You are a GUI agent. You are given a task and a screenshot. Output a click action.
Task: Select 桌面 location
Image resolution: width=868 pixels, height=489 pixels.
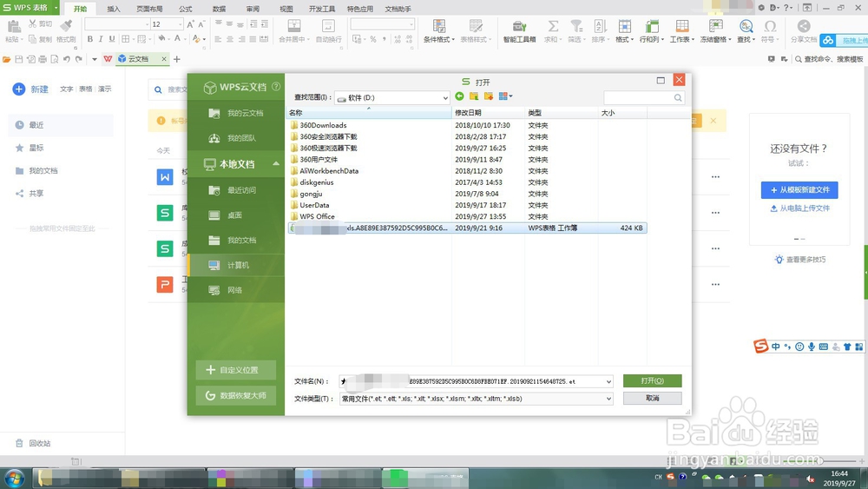pos(236,215)
